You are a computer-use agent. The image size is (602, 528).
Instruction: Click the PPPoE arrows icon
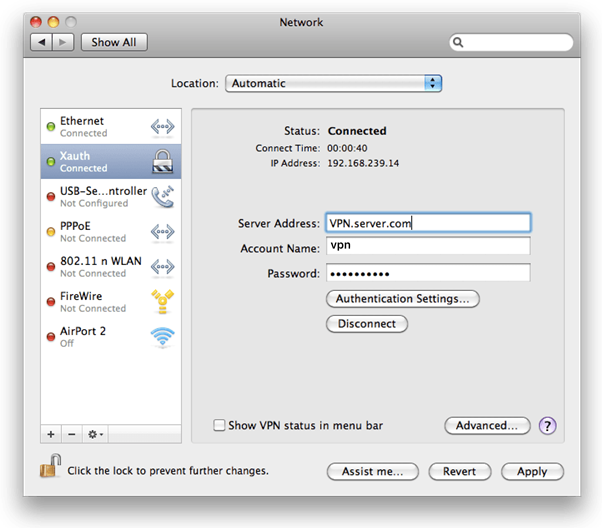click(162, 232)
